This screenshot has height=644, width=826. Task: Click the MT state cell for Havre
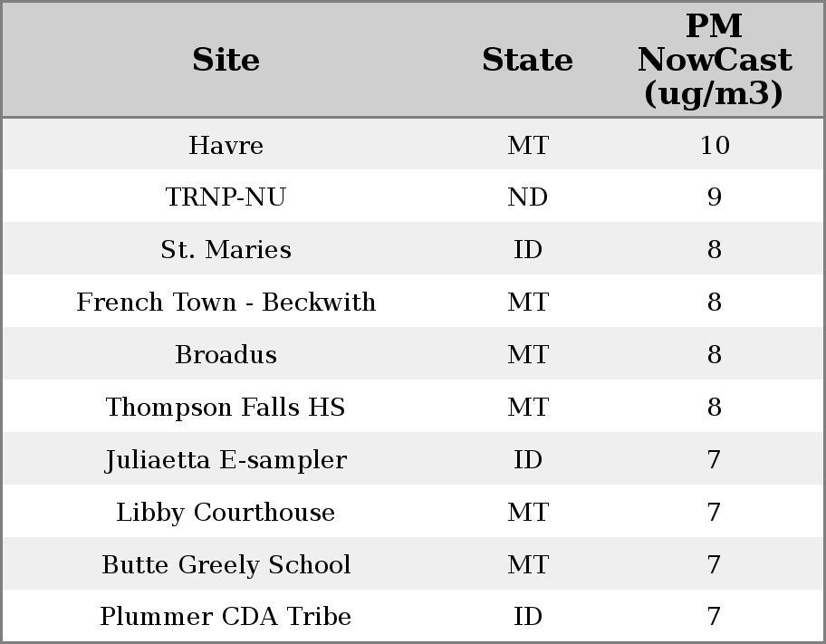pos(527,145)
